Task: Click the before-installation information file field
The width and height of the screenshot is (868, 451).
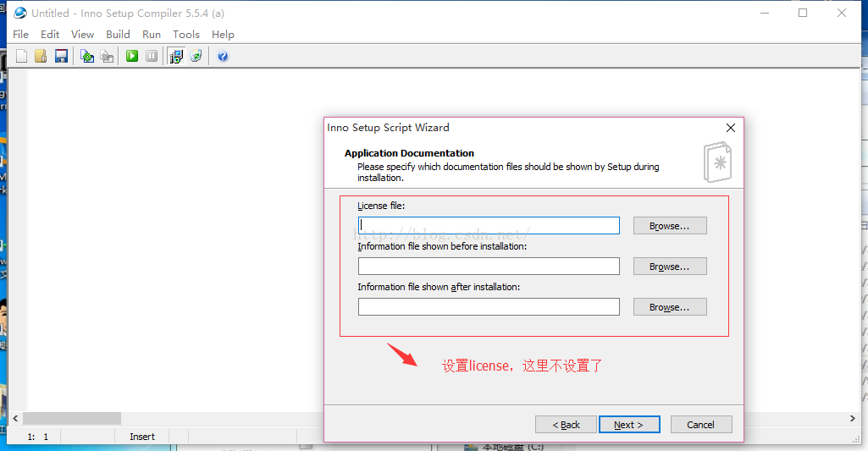Action: [489, 267]
